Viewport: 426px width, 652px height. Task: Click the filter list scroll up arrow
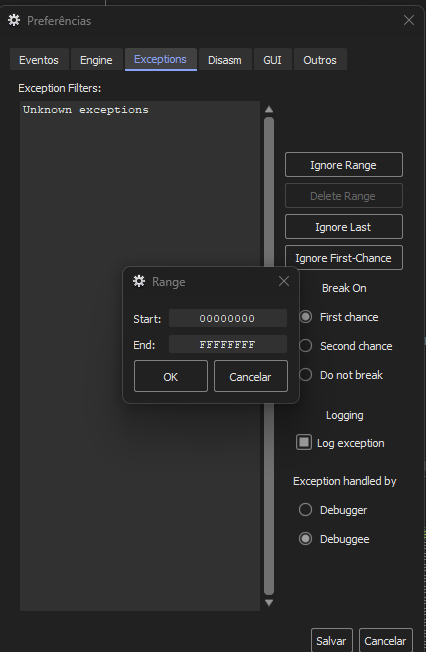(x=269, y=109)
